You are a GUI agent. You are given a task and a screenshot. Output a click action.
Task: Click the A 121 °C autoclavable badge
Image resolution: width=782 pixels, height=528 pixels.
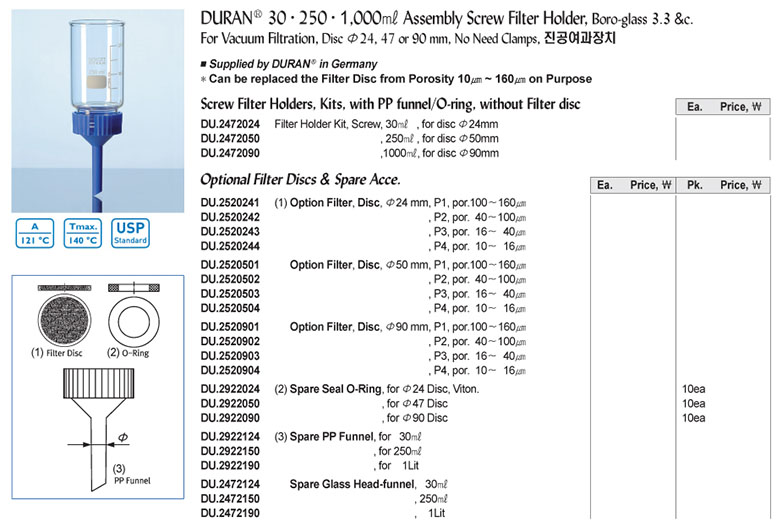click(35, 233)
